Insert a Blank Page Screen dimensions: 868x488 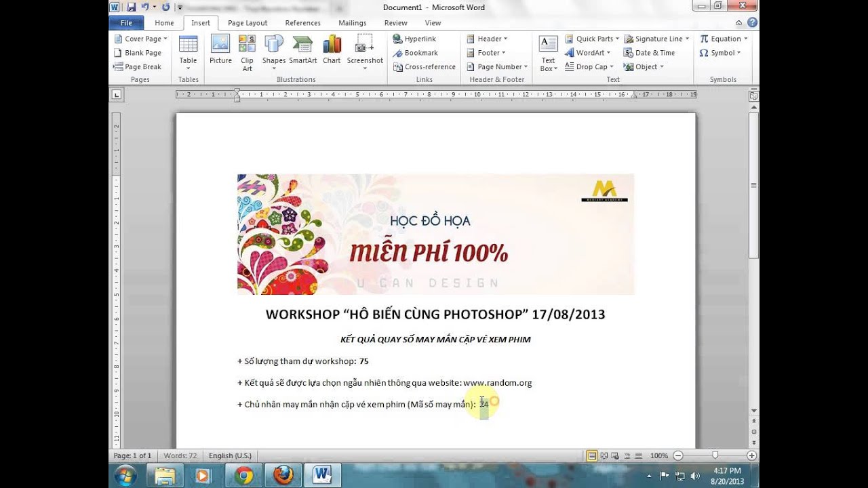[x=138, y=53]
